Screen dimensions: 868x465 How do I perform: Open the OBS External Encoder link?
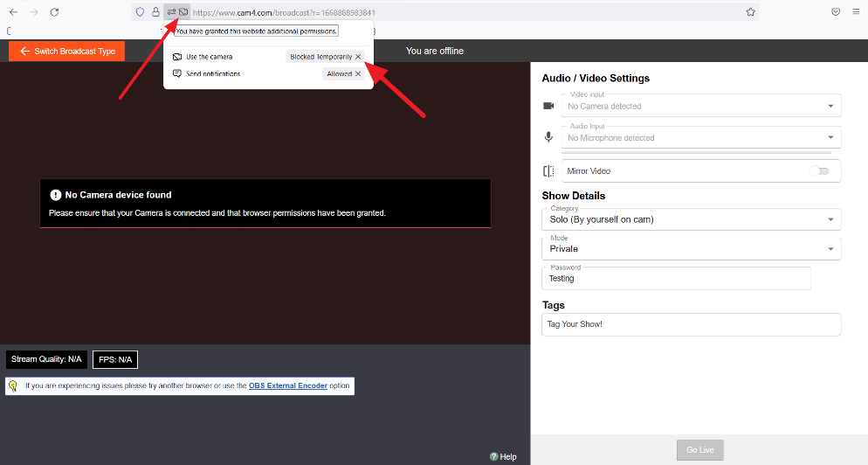tap(287, 385)
